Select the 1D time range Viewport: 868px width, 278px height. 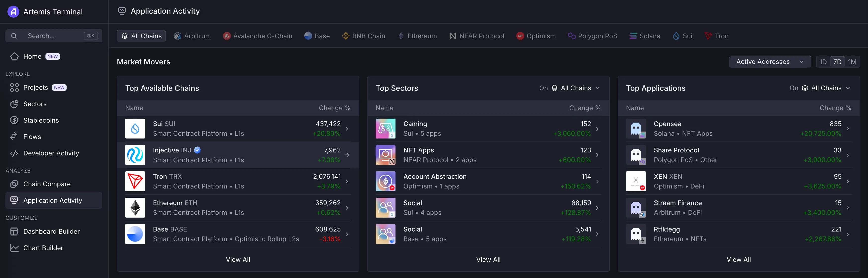coord(823,62)
